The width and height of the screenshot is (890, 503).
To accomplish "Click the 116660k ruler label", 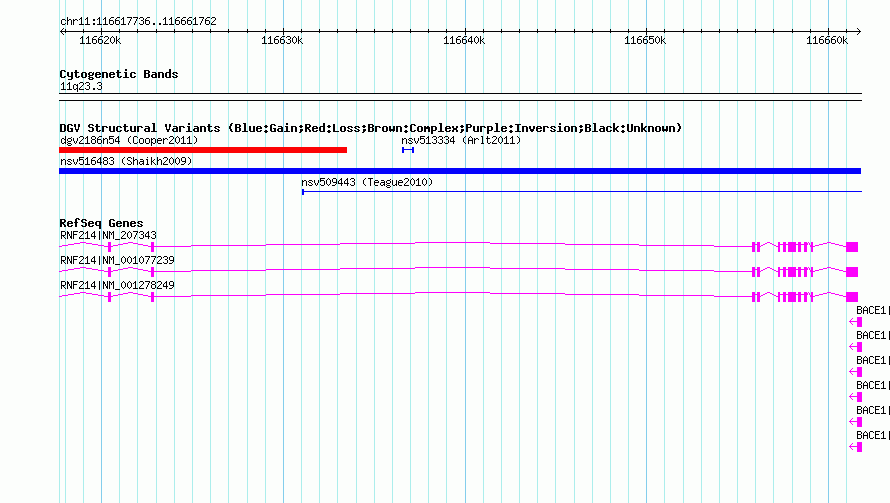I will pyautogui.click(x=826, y=40).
